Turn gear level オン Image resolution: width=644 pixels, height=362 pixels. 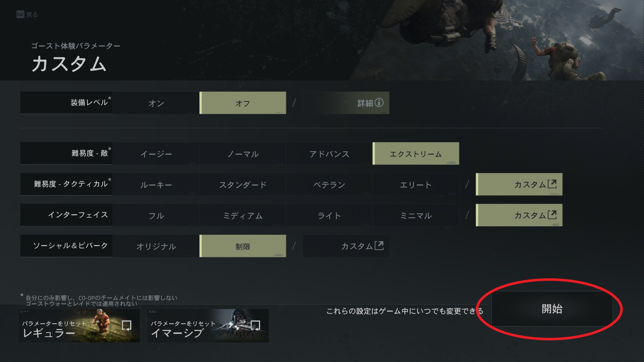156,103
